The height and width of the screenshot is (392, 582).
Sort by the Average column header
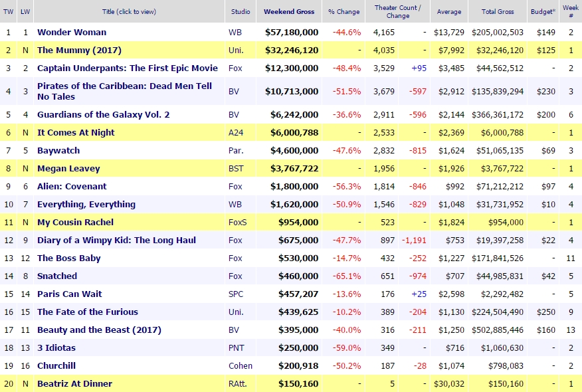(x=449, y=11)
